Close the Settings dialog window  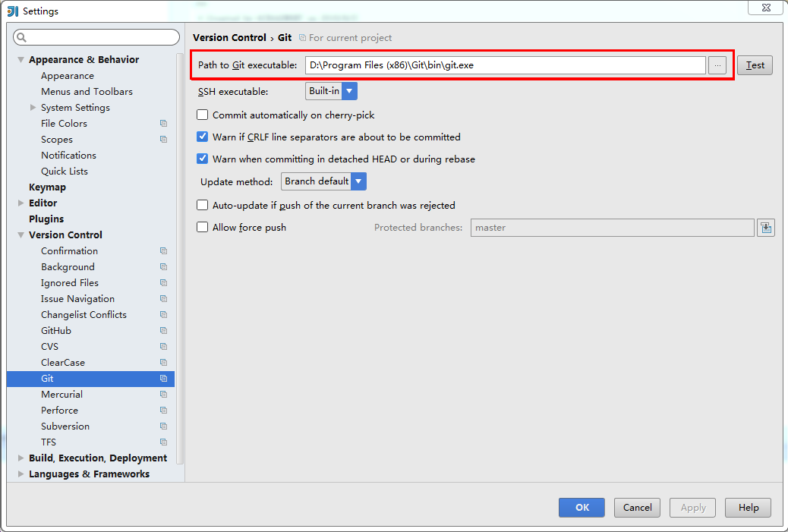click(x=766, y=8)
